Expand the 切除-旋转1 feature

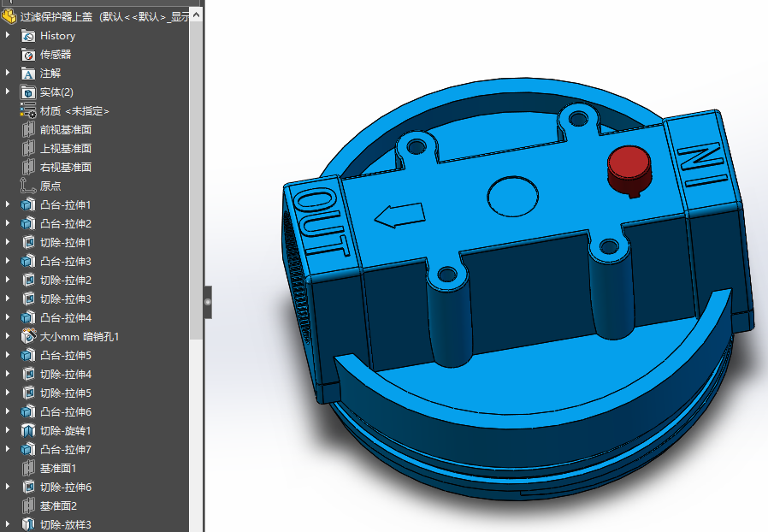[8, 430]
